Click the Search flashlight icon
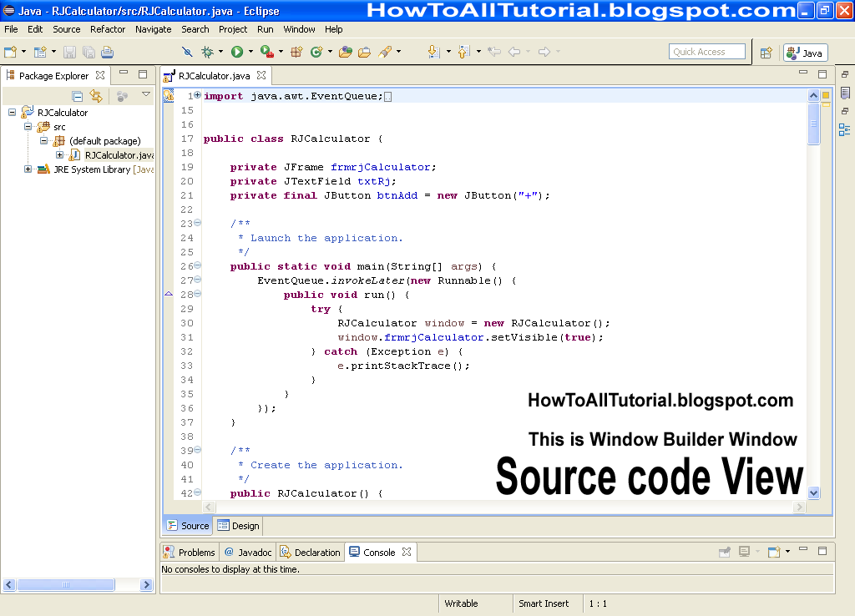Image resolution: width=855 pixels, height=616 pixels. [385, 52]
